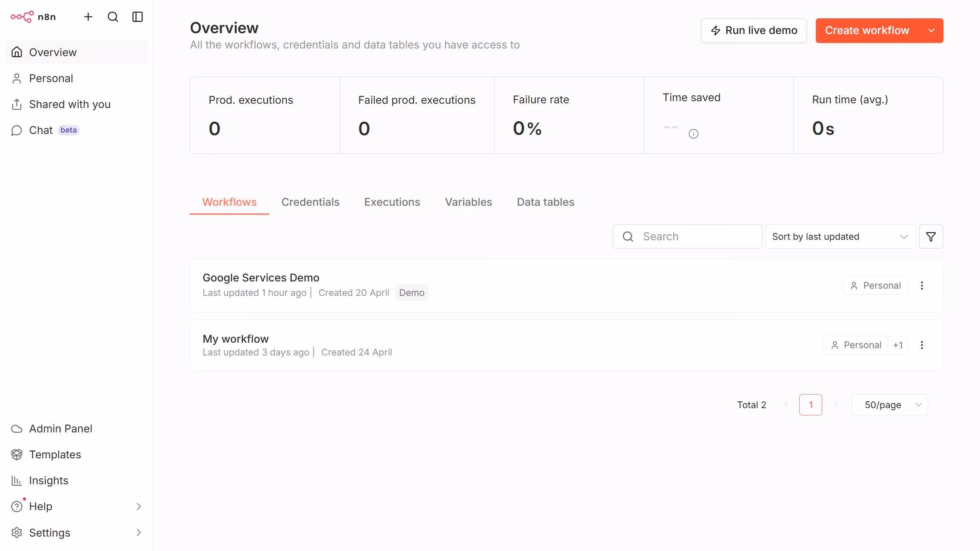Go to next page arrow
Image resolution: width=980 pixels, height=551 pixels.
(x=835, y=405)
